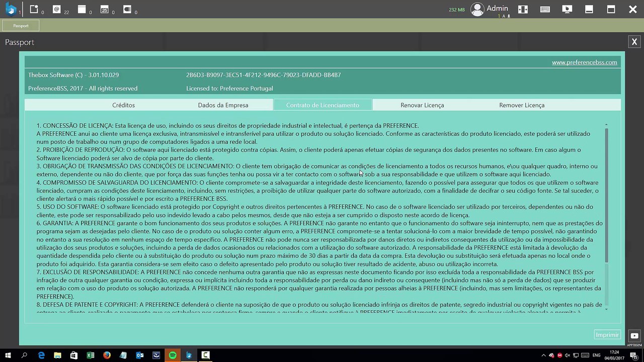Image resolution: width=644 pixels, height=362 pixels.
Task: Click the YouTube video icon
Action: 634,336
